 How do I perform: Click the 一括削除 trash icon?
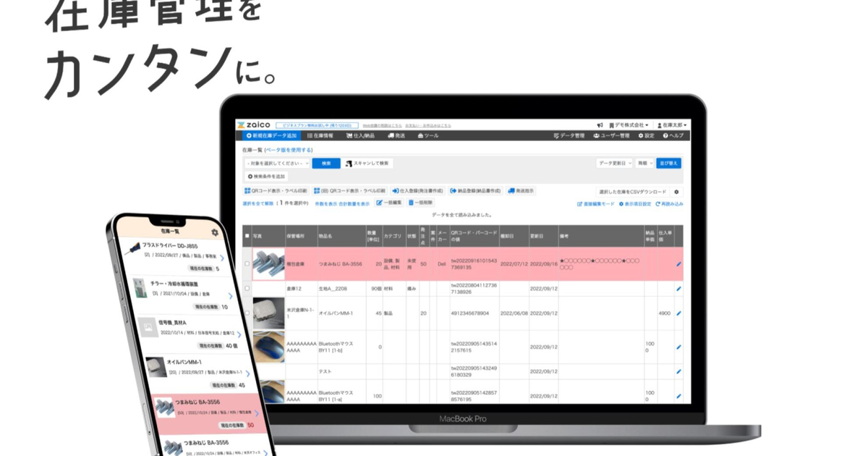pos(409,202)
